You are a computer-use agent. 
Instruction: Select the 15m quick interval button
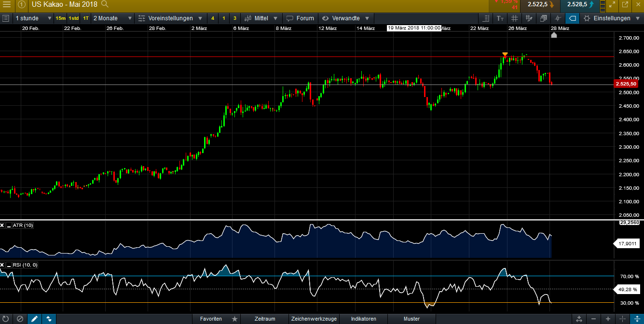click(60, 18)
